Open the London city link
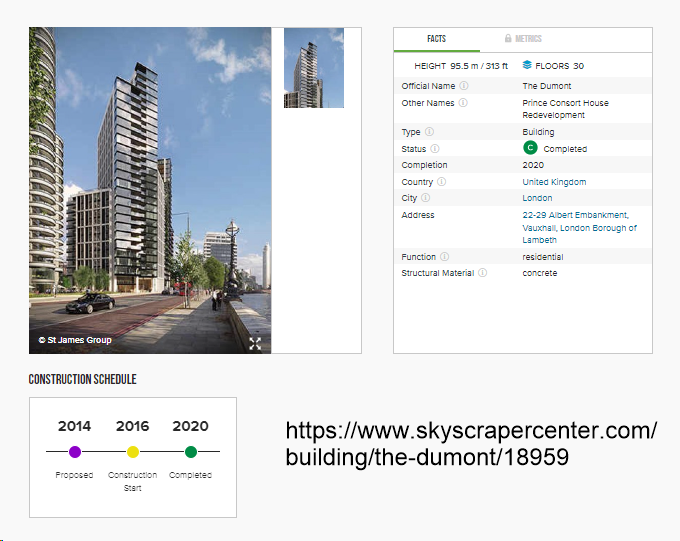The image size is (680, 541). [x=537, y=198]
